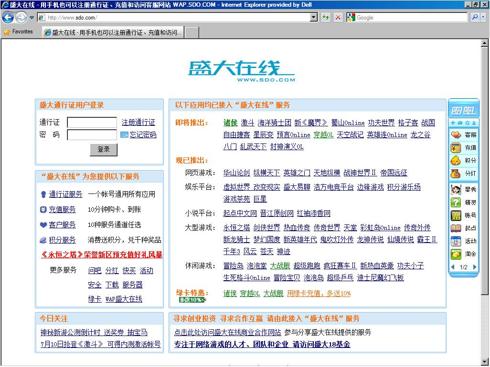Click the money bag 分红 icon in sidebar

[456, 173]
